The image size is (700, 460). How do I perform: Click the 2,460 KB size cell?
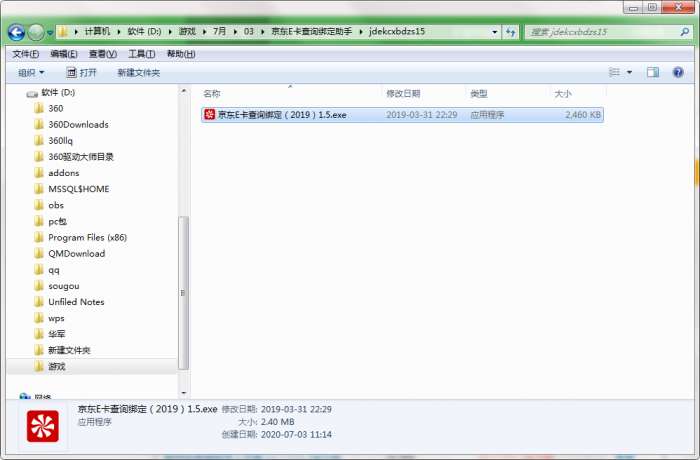[583, 115]
